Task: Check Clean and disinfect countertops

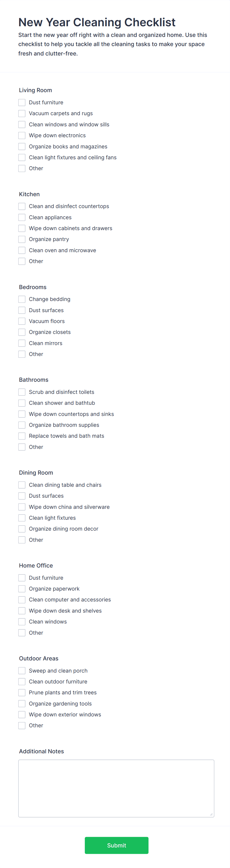Action: (x=22, y=206)
